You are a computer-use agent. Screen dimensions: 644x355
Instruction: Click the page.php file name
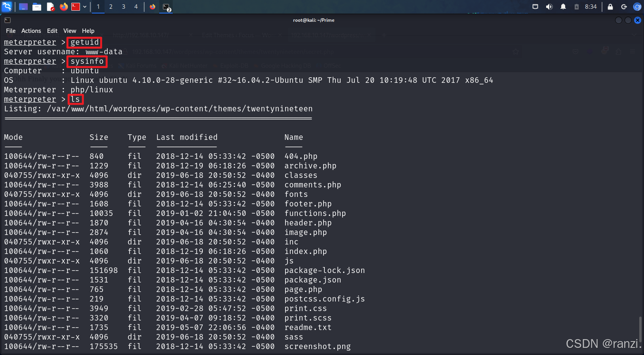303,290
